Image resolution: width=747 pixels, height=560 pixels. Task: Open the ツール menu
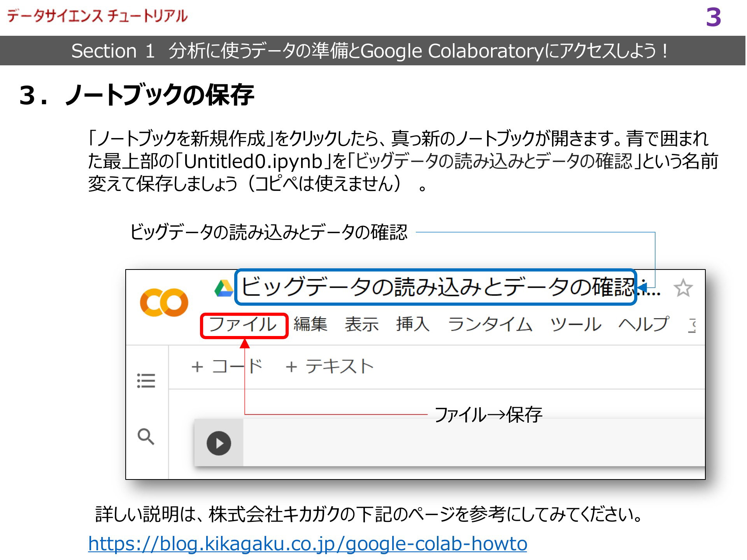coord(575,324)
